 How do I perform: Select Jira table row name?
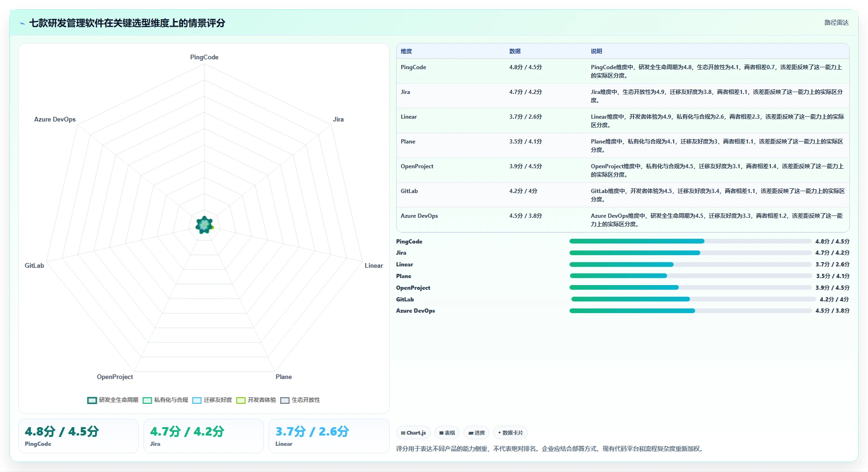click(x=406, y=92)
